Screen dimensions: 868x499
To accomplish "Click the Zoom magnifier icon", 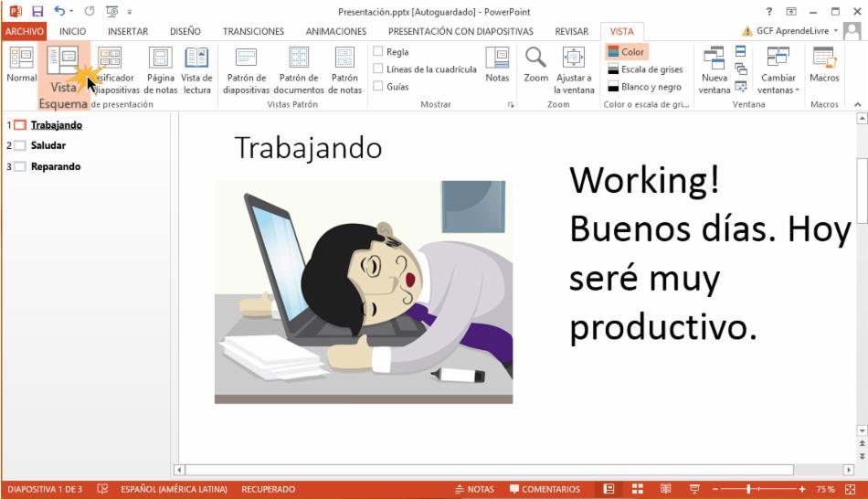I will click(x=535, y=59).
